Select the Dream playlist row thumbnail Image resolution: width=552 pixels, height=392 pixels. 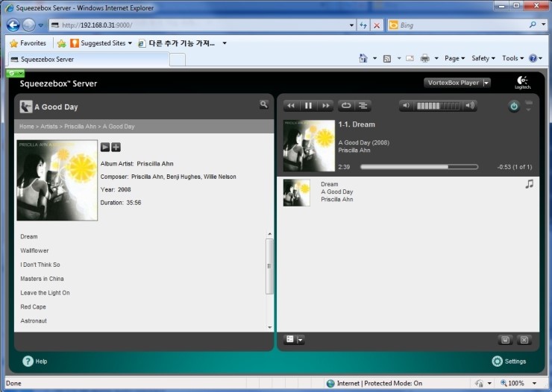pyautogui.click(x=297, y=192)
